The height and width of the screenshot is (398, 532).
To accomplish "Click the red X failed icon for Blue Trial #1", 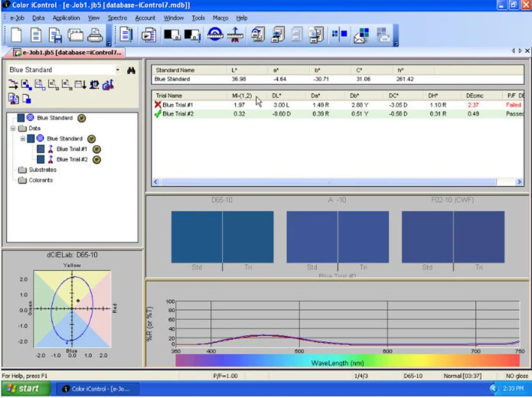I will 157,105.
